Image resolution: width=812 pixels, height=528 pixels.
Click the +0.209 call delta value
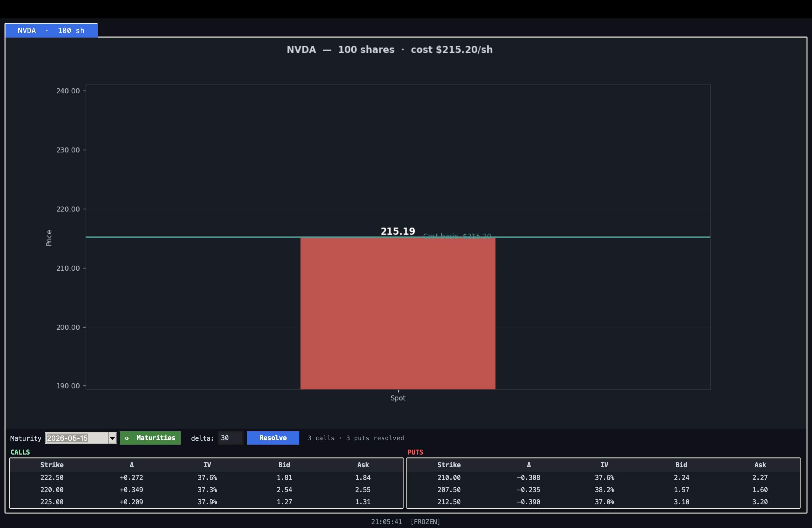point(131,502)
